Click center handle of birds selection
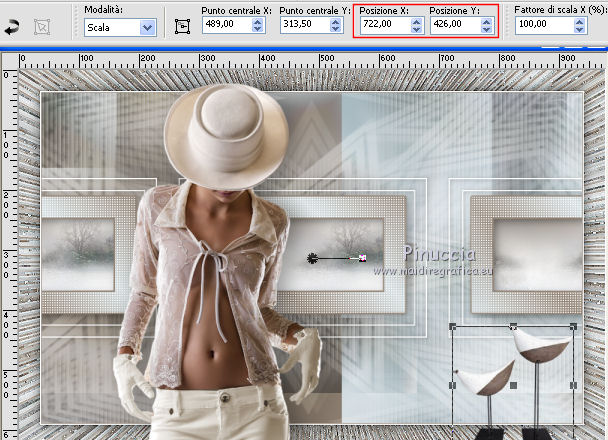The image size is (608, 440). 513,385
